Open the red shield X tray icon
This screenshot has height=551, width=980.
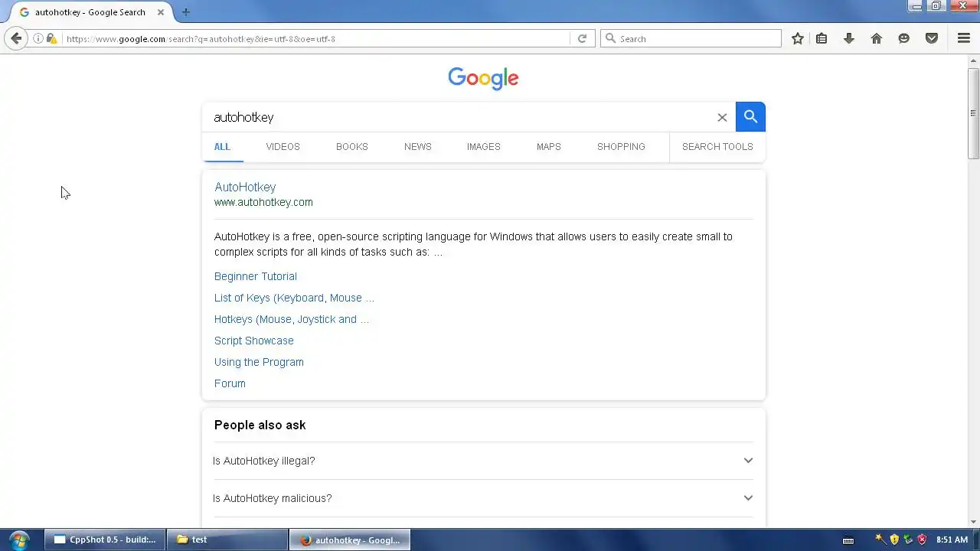[922, 540]
